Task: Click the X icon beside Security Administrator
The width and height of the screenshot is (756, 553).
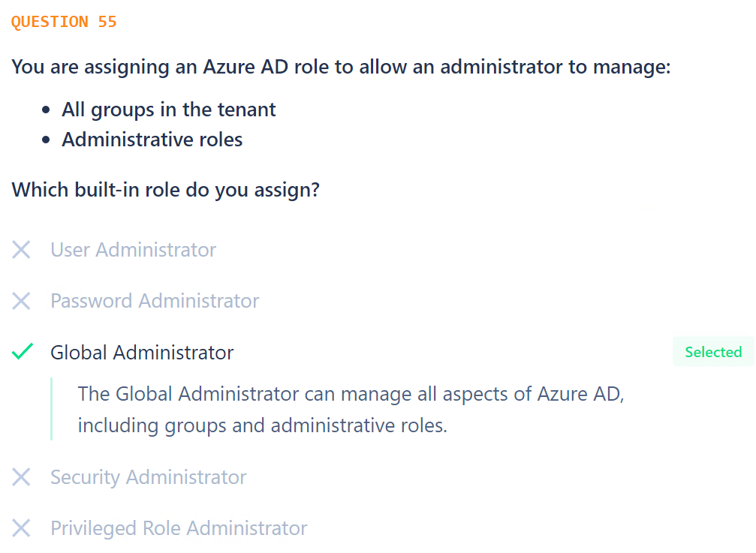Action: click(x=21, y=477)
